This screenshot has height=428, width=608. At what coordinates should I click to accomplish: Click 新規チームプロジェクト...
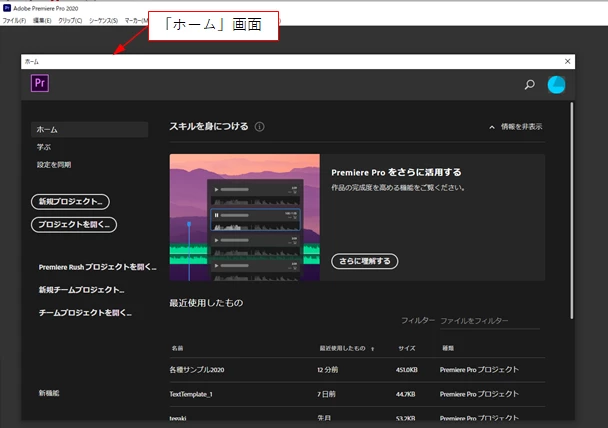pos(81,290)
